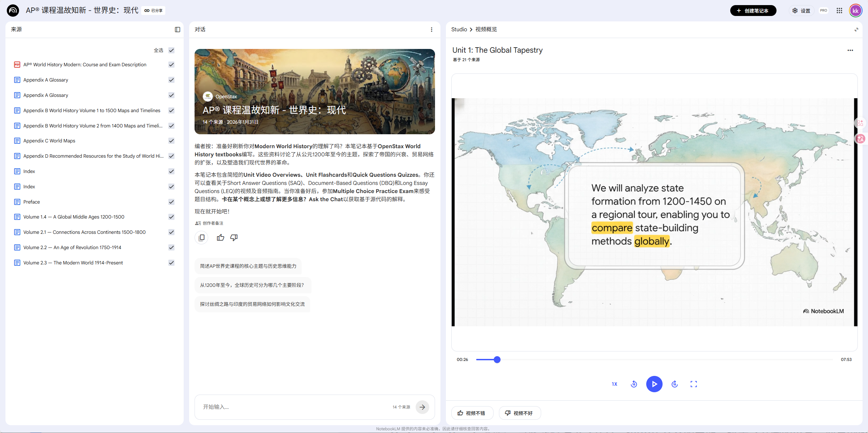Uncheck Preface source checkbox
This screenshot has width=868, height=433.
click(171, 202)
